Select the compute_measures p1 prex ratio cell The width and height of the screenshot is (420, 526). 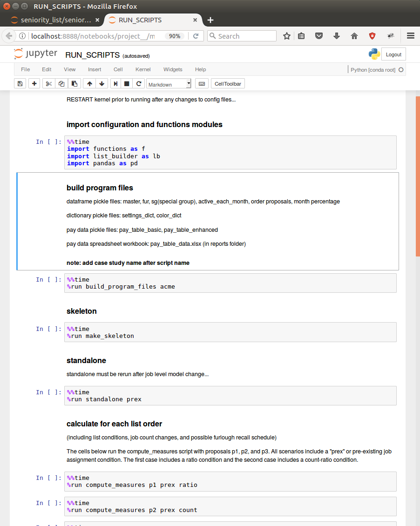click(230, 481)
